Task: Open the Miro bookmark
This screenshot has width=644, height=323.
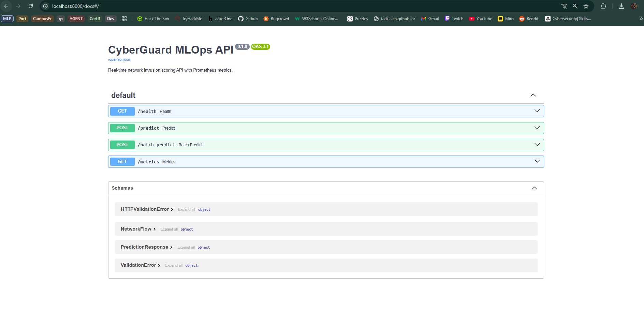Action: tap(506, 19)
